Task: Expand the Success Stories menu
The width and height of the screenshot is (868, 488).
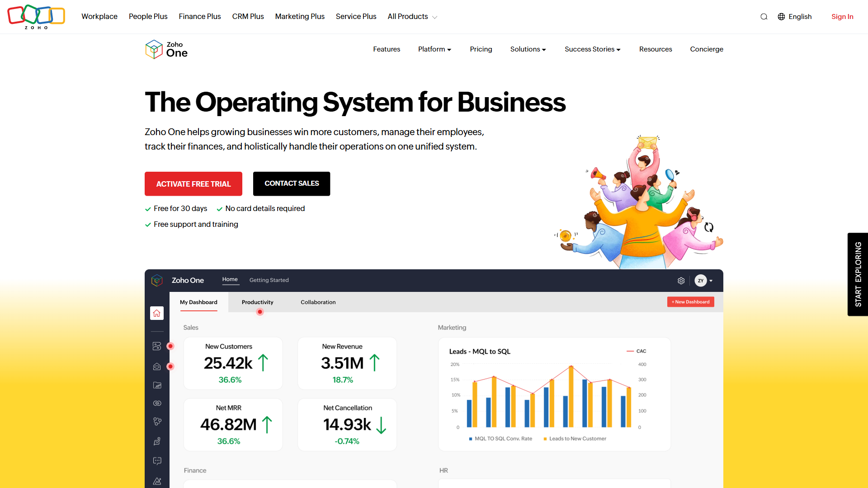Action: pyautogui.click(x=593, y=49)
